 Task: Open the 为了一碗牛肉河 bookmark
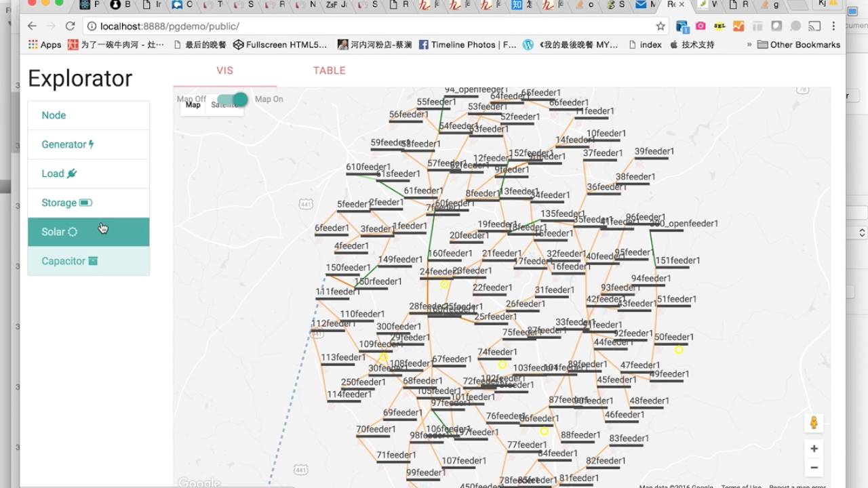115,45
